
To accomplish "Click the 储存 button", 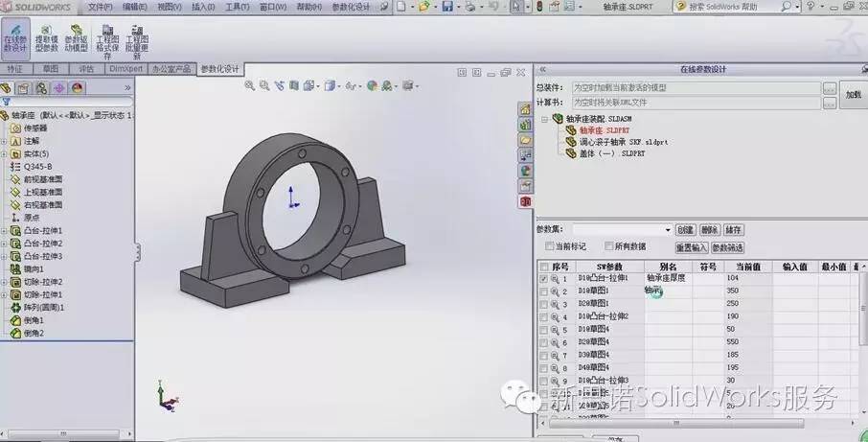I will tap(733, 230).
